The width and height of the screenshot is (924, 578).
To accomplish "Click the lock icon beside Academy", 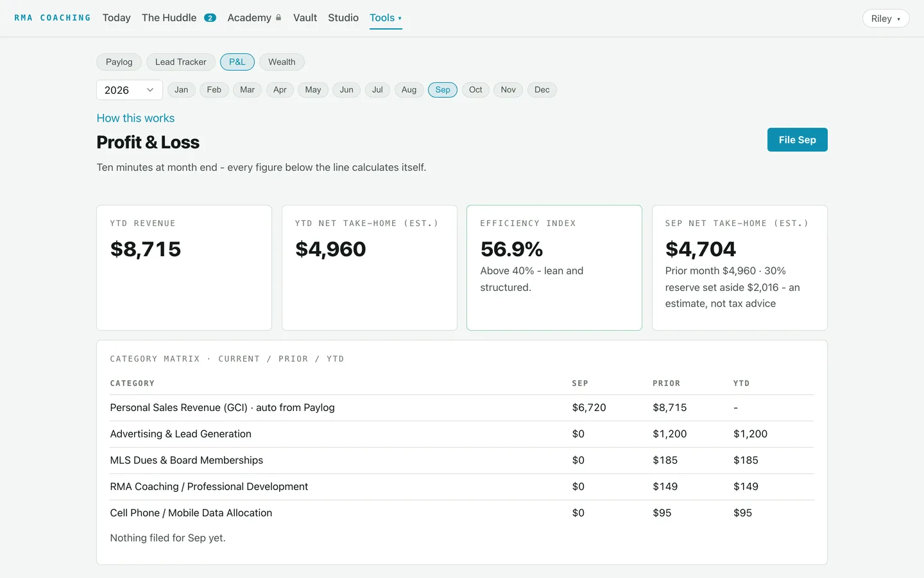I will (278, 18).
